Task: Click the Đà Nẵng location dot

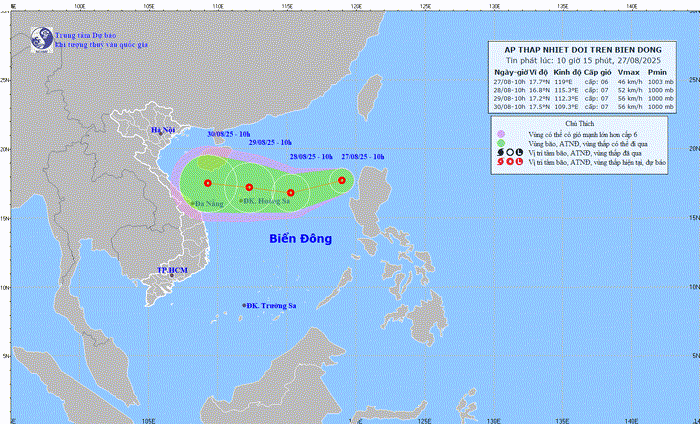Action: click(x=193, y=204)
